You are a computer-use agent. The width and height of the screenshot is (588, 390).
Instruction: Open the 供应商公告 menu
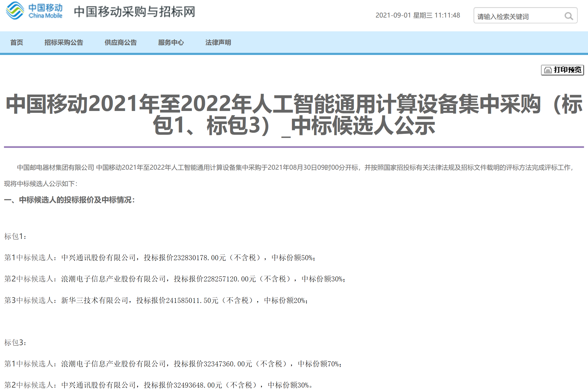click(121, 42)
